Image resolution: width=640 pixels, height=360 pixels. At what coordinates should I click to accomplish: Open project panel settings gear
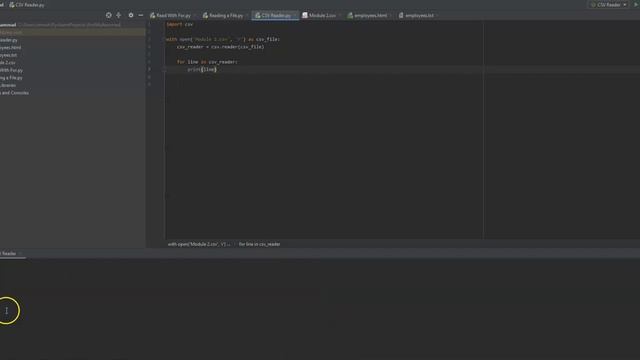131,15
